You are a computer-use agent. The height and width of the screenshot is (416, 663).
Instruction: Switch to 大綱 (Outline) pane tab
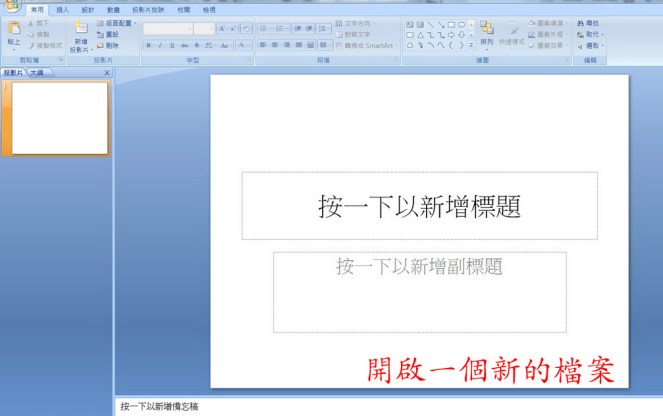(37, 73)
